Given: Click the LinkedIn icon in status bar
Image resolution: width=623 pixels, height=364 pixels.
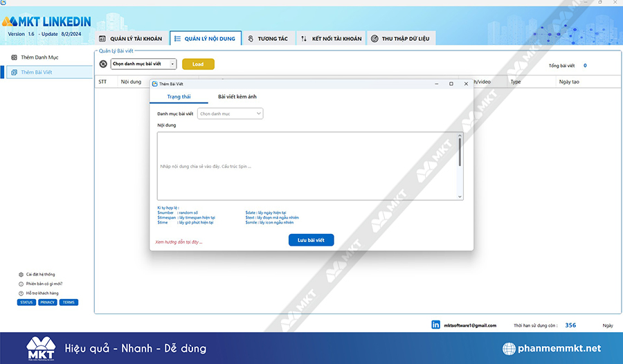Looking at the screenshot, I should tap(436, 325).
